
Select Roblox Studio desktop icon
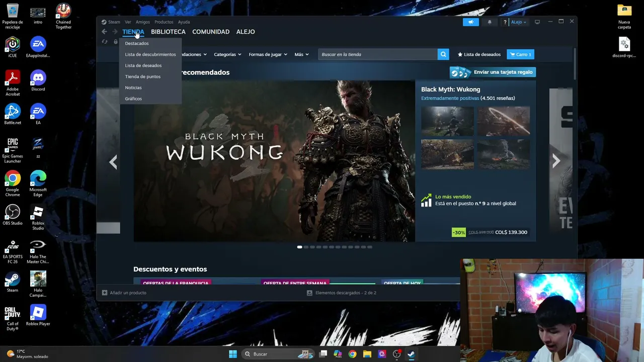click(38, 217)
